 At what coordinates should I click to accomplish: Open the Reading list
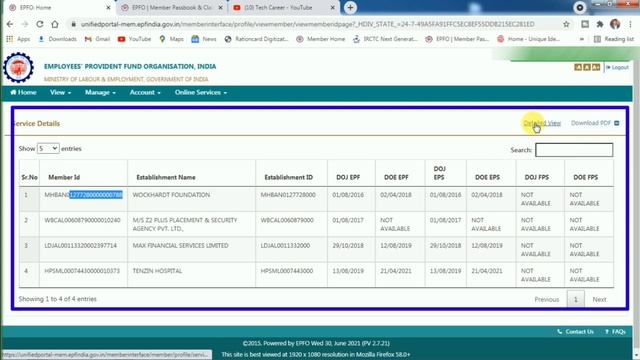coord(614,39)
